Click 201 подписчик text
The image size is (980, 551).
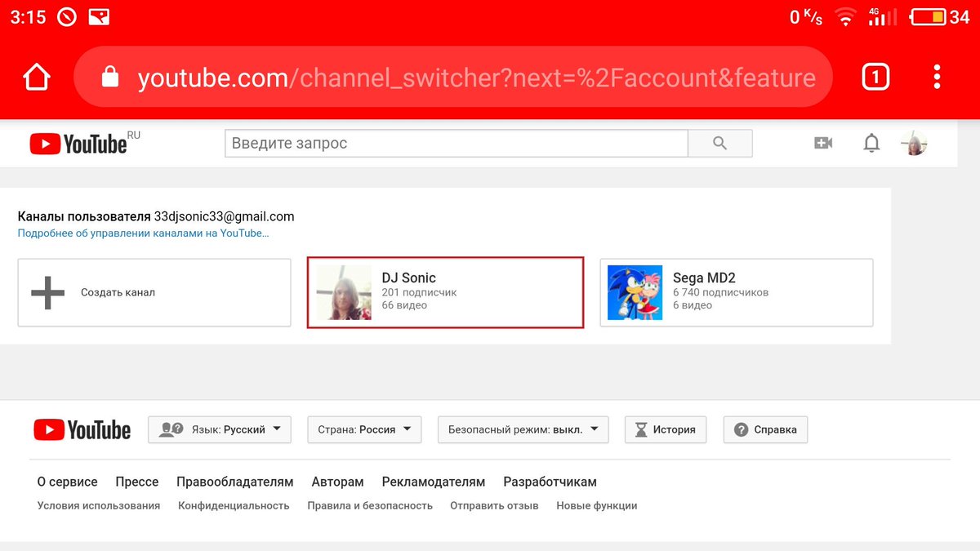click(419, 292)
